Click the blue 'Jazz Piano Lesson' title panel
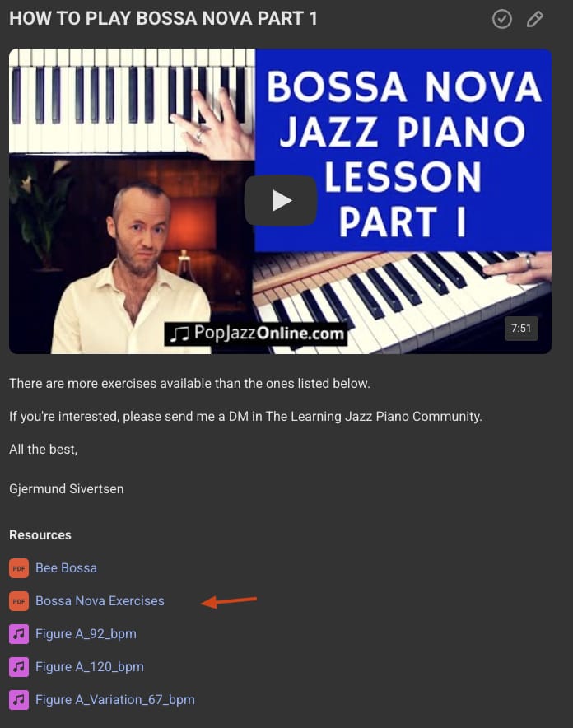This screenshot has height=728, width=573. 403,150
